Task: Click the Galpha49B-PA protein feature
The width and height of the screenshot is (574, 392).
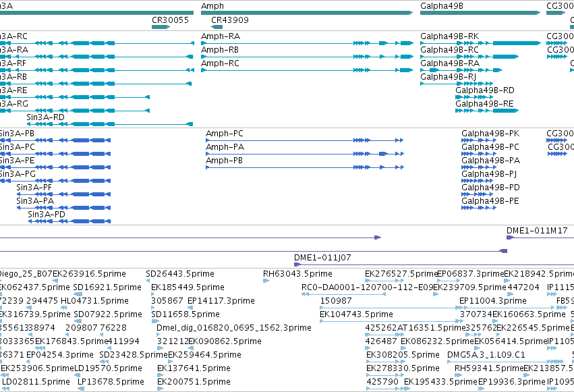Action: (x=479, y=167)
